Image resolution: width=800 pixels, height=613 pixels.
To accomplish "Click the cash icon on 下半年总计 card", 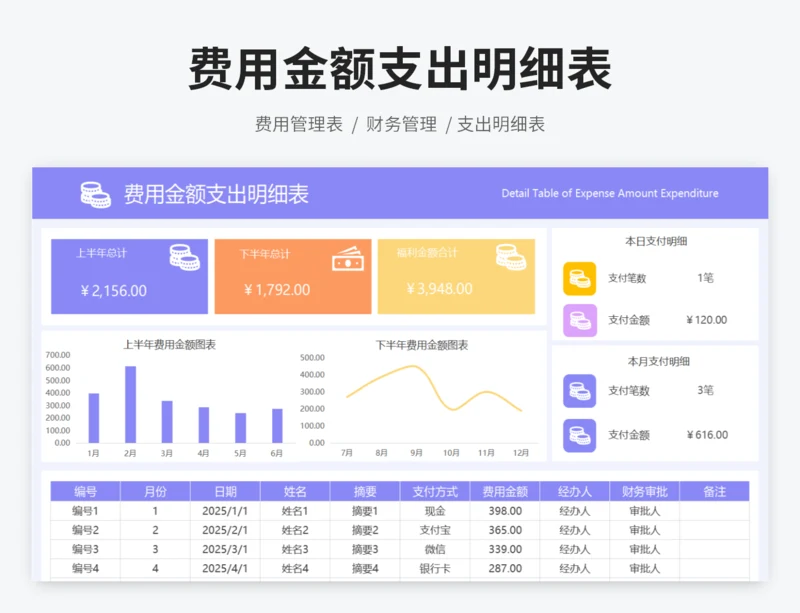I will 348,259.
